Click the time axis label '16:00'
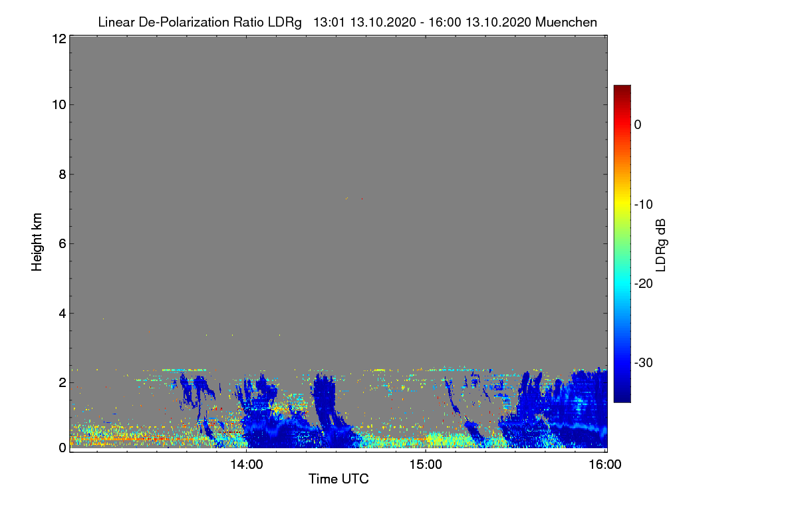This screenshot has width=798, height=532. click(605, 465)
